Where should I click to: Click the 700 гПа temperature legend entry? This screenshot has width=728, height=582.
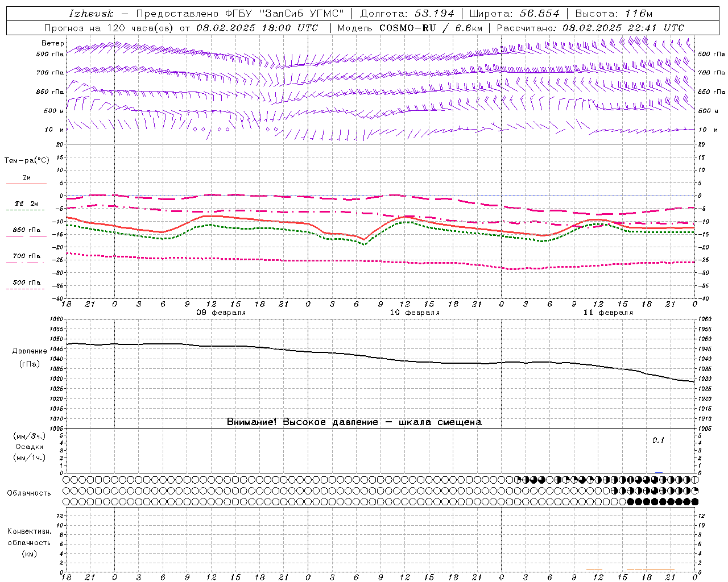[x=27, y=256]
